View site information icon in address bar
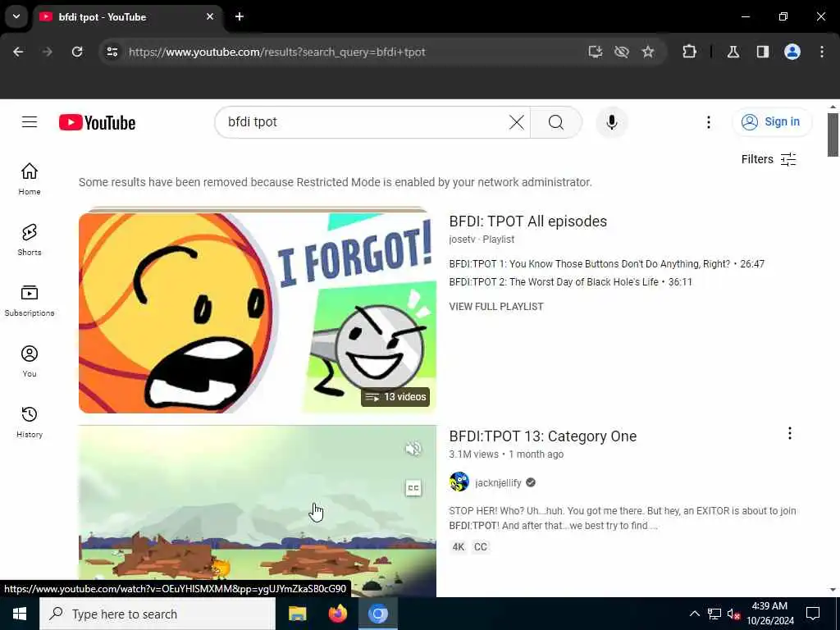Viewport: 840px width, 630px height. 112,52
